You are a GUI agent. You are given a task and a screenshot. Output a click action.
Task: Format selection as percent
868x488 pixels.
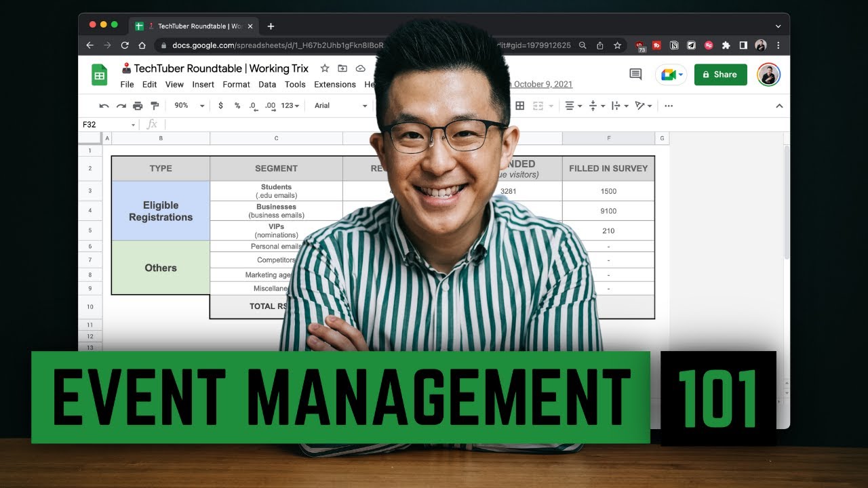pyautogui.click(x=237, y=106)
